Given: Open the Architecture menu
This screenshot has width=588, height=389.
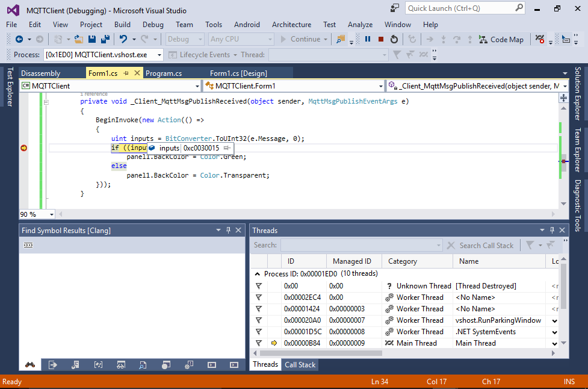Looking at the screenshot, I should click(x=291, y=24).
